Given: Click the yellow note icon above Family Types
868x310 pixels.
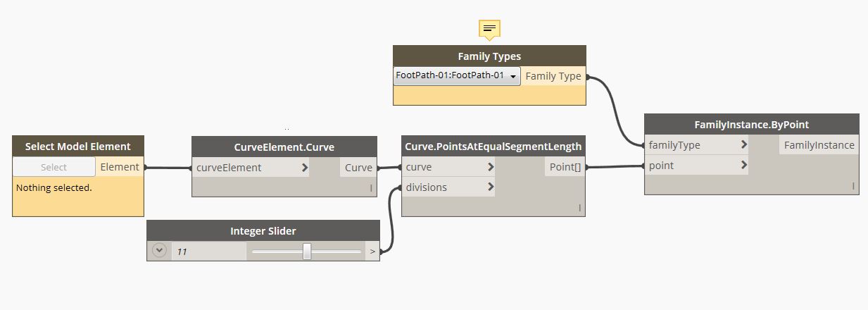Looking at the screenshot, I should tap(489, 29).
